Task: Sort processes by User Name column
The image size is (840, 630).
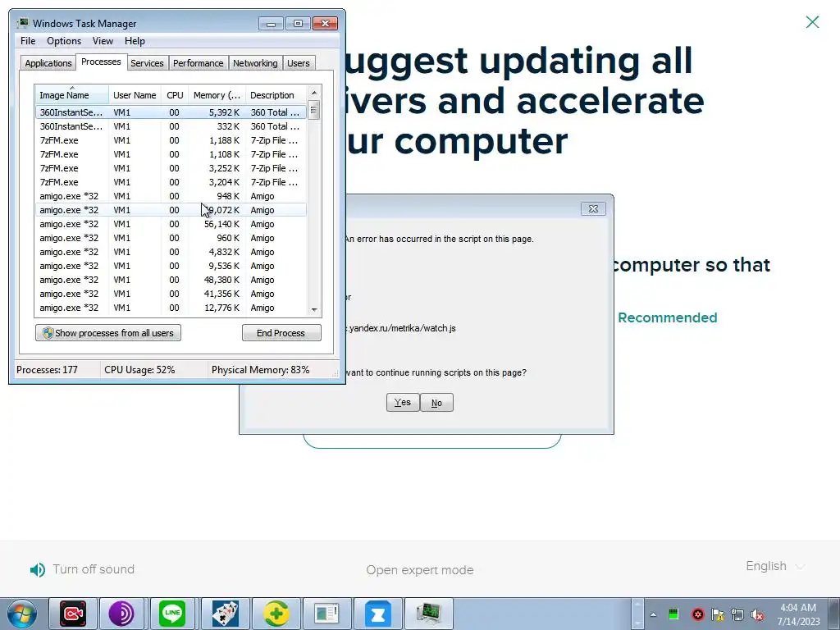Action: click(x=135, y=95)
